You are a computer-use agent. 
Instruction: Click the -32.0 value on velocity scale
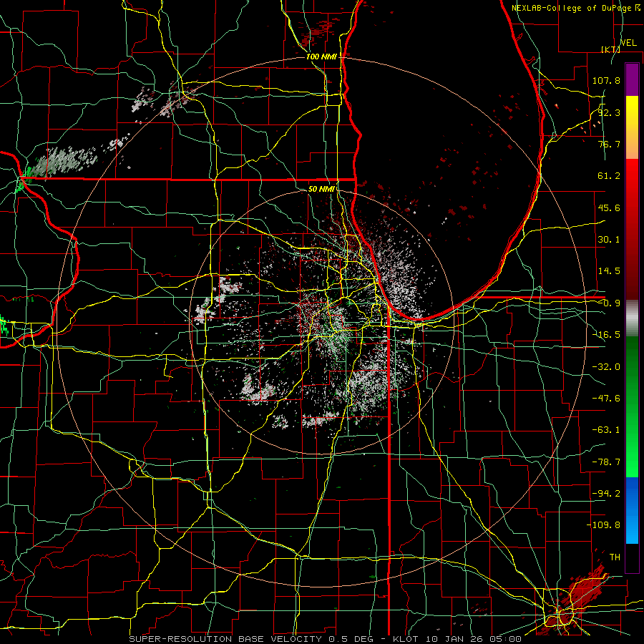tap(606, 367)
